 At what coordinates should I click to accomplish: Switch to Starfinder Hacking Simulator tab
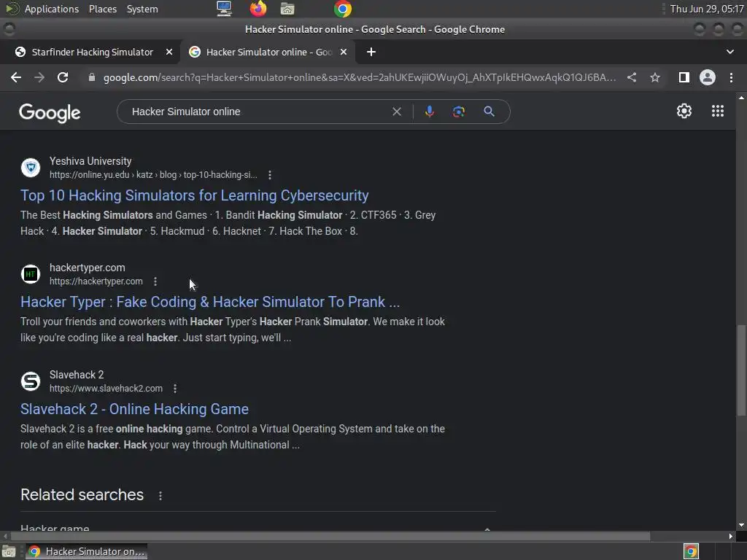coord(93,52)
